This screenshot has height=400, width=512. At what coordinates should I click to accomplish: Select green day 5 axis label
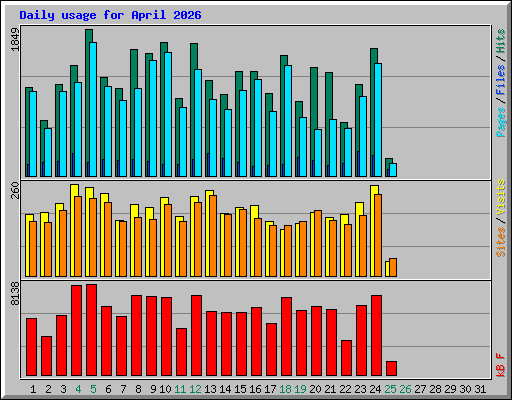point(93,389)
